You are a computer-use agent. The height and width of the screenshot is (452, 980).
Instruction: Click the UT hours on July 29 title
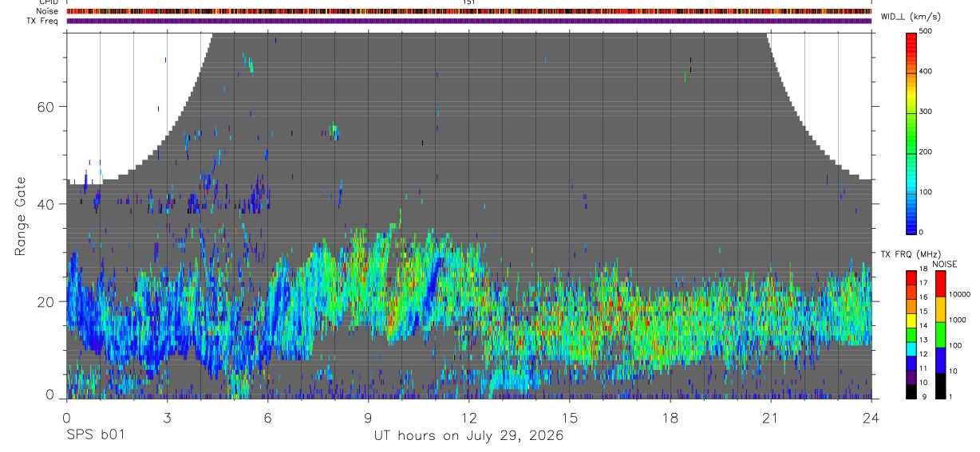point(468,436)
